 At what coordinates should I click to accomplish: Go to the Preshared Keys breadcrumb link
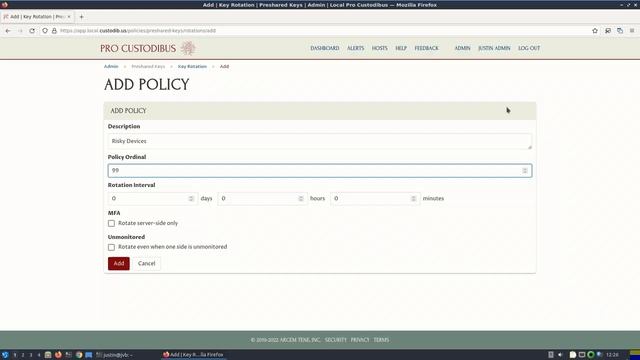148,66
